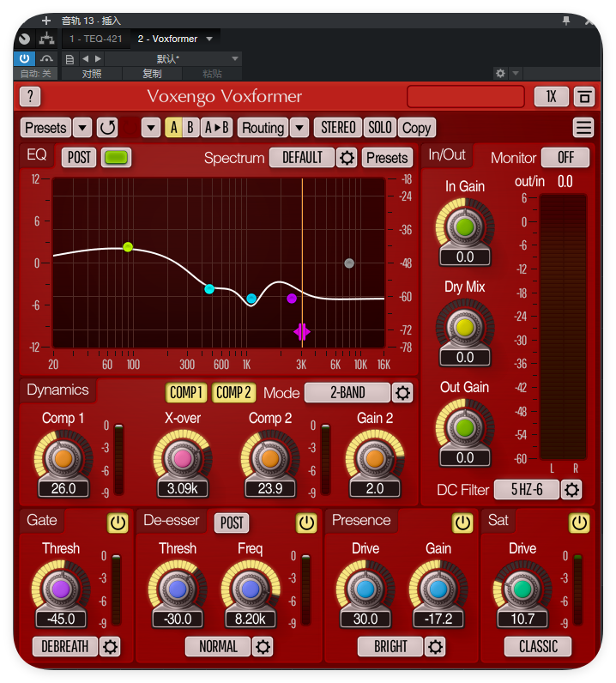Open the DC Filter 5 HZ-6 selector
The height and width of the screenshot is (683, 616).
point(526,490)
